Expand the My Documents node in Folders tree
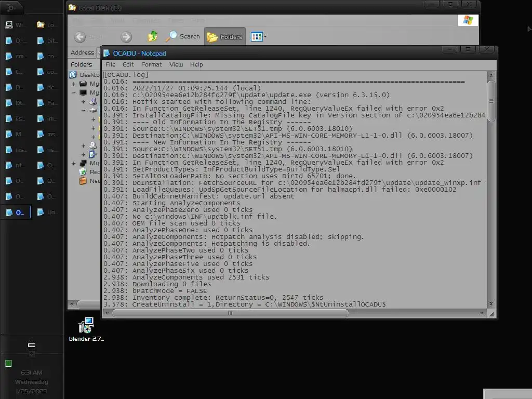 [74, 84]
